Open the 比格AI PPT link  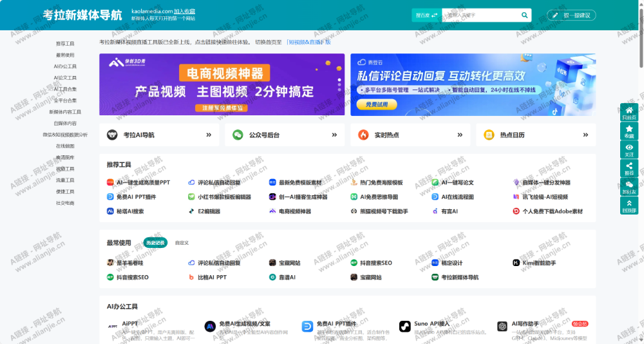213,278
